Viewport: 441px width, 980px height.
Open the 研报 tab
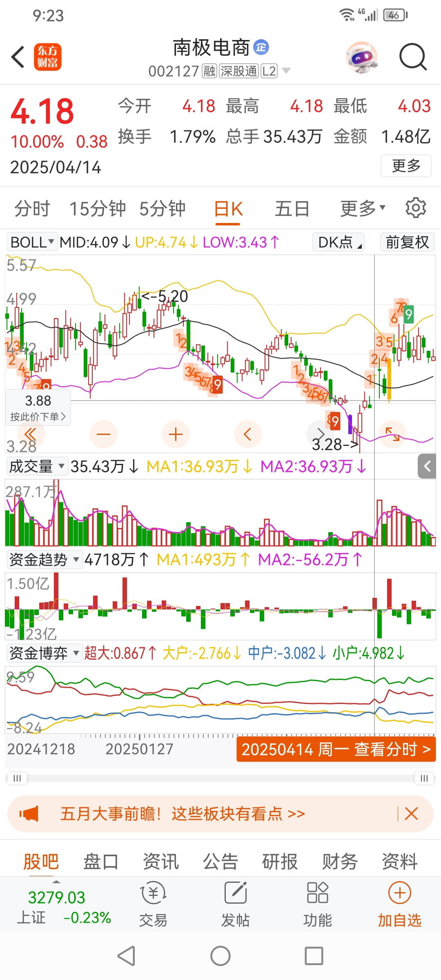[280, 862]
